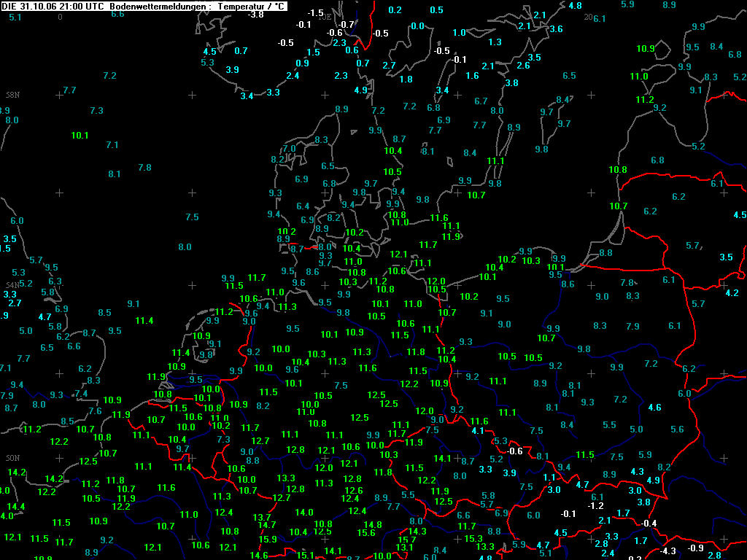747x560 pixels.
Task: Click the Bodenwettermeldungen Temperatur title header
Action: point(144,6)
